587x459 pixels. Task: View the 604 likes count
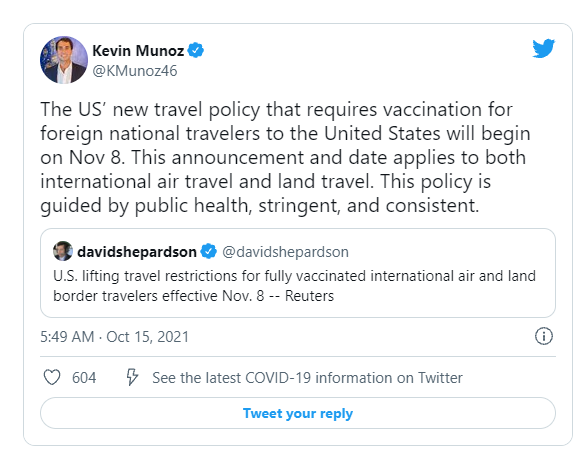(x=84, y=377)
